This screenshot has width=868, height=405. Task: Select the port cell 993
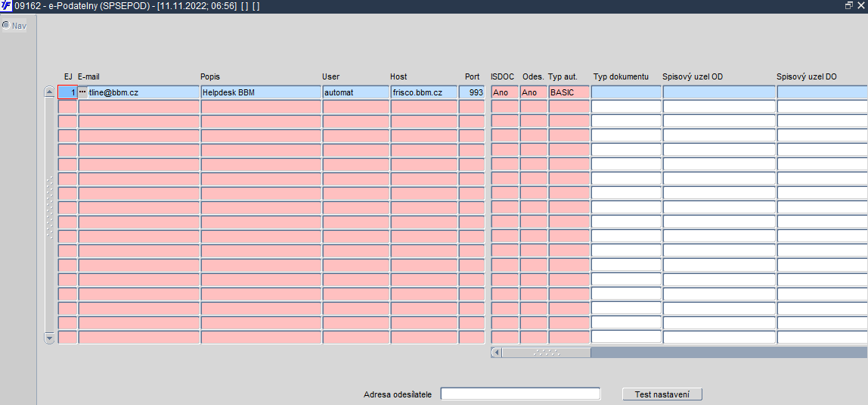coord(472,92)
